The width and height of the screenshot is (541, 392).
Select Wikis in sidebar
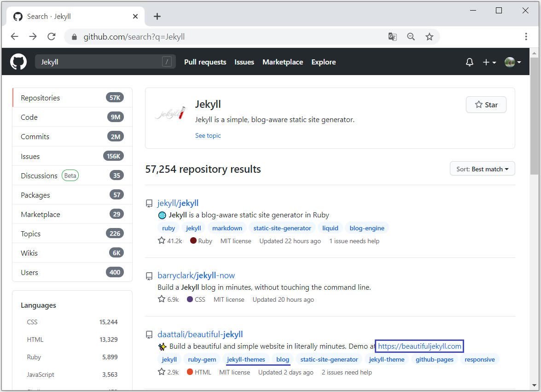tap(72, 253)
